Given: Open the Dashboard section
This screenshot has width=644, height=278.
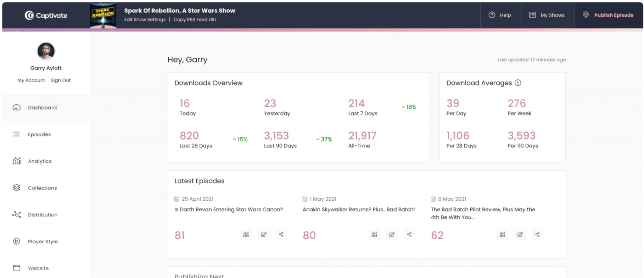Looking at the screenshot, I should pos(42,108).
